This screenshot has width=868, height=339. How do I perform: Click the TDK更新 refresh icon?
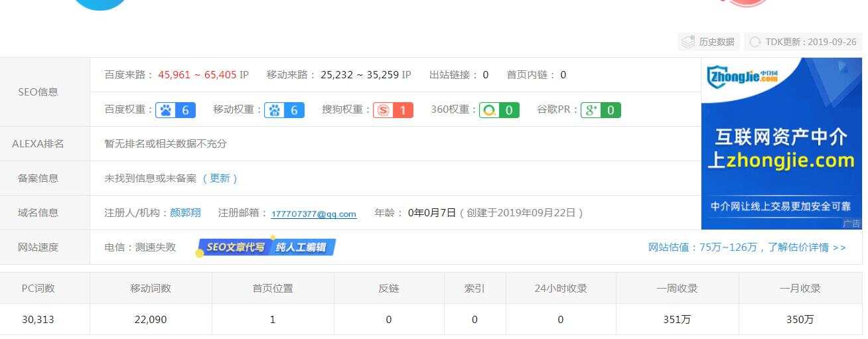pos(755,42)
